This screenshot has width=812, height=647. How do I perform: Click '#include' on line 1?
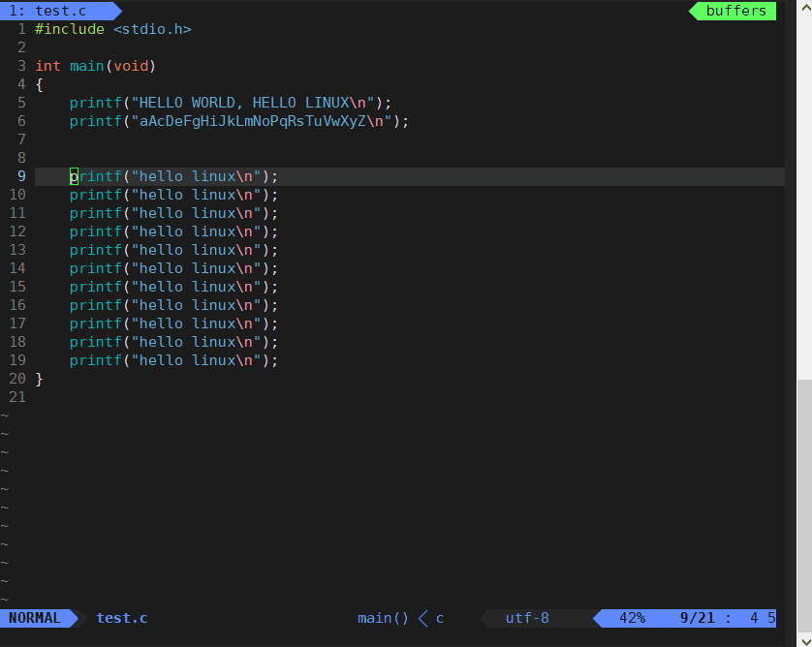70,29
